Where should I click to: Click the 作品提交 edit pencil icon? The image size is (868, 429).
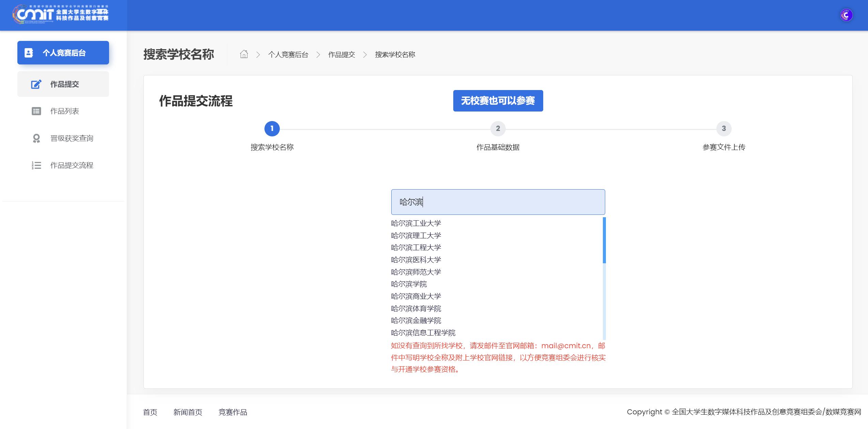coord(36,84)
